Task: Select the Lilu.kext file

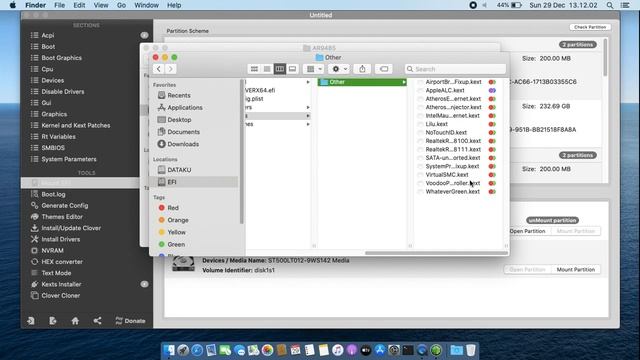Action: (437, 124)
